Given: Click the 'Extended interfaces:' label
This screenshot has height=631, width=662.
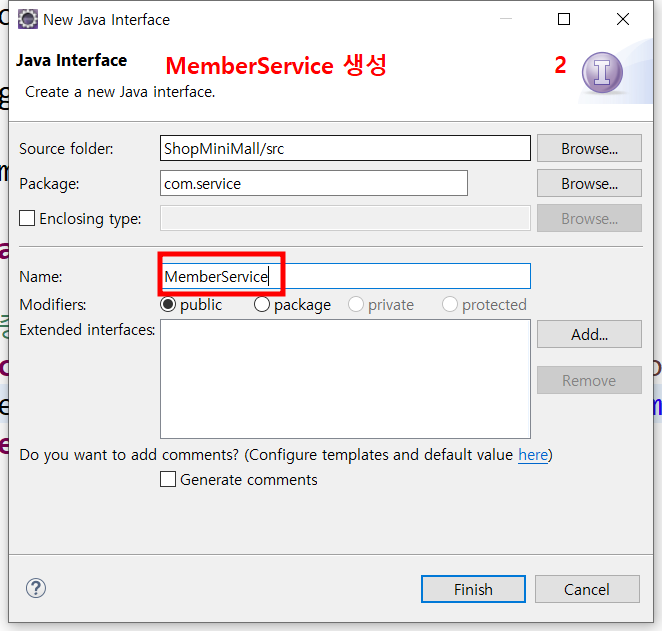Looking at the screenshot, I should (87, 330).
